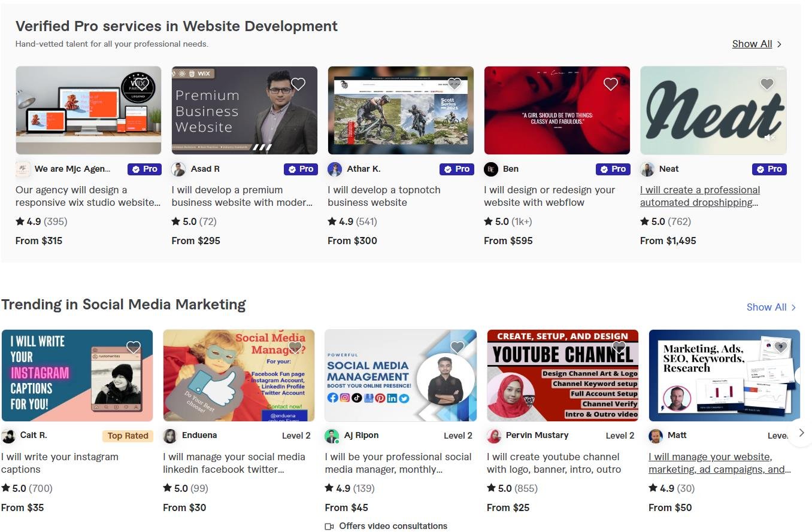Open 'I will manage your website, marketing' link

click(x=720, y=463)
